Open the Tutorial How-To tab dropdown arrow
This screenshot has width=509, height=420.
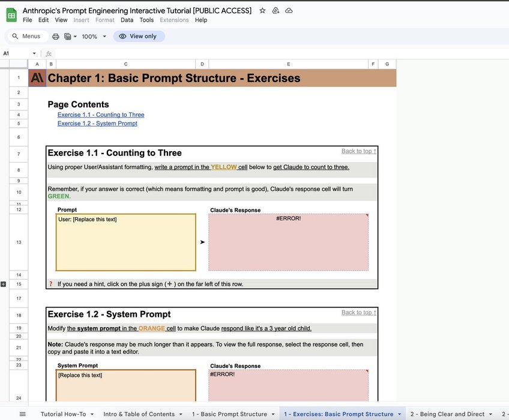click(x=92, y=414)
